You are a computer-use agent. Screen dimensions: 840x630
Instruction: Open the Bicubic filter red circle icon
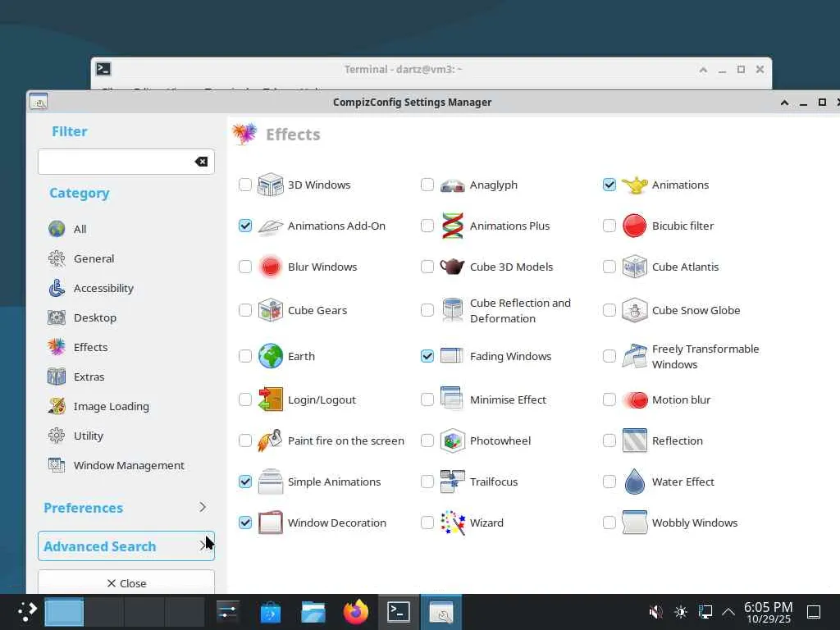pyautogui.click(x=634, y=226)
